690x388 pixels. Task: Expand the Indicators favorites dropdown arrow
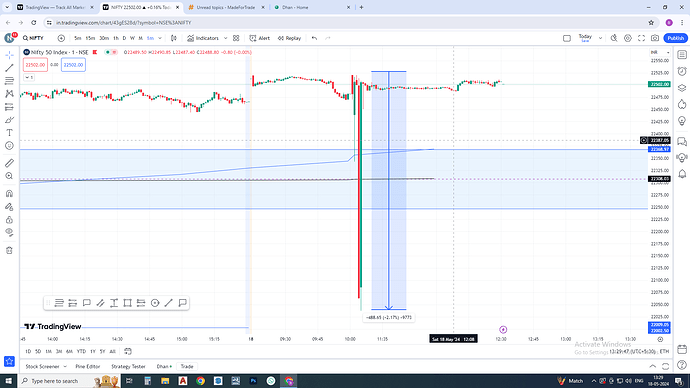point(225,38)
